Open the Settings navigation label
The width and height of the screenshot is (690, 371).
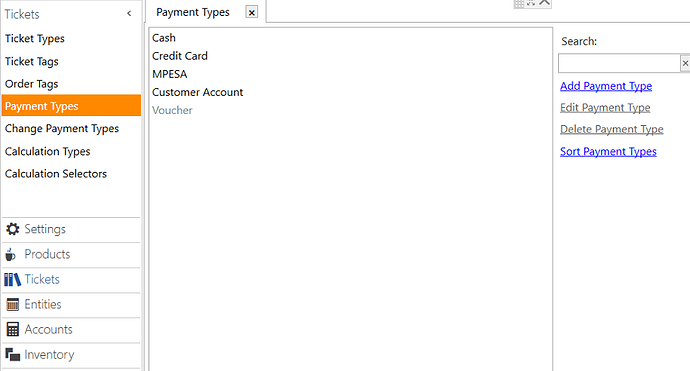click(45, 229)
